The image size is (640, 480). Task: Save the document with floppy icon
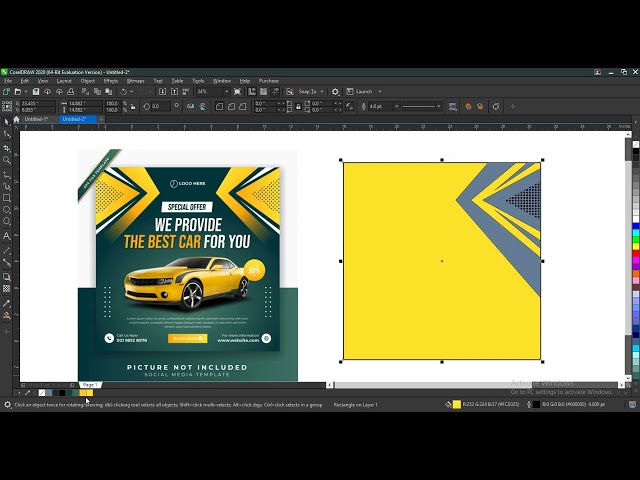click(36, 91)
